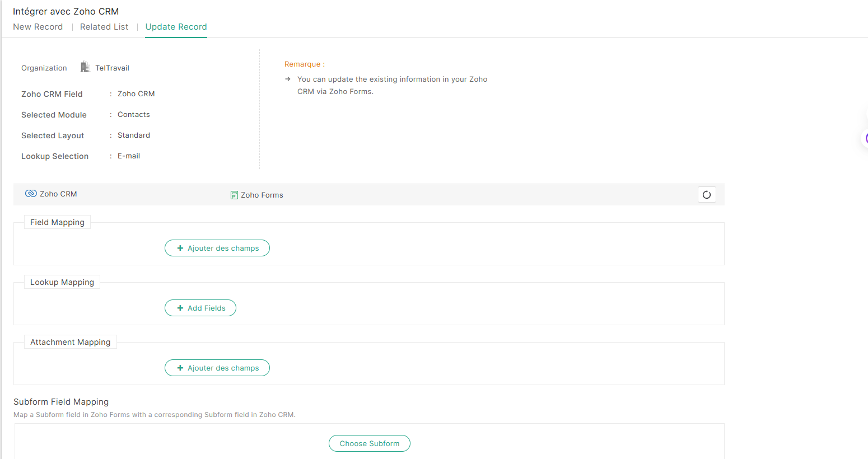Screen dimensions: 868x459
Task: Click the Zoho CRM field value
Action: (x=136, y=94)
